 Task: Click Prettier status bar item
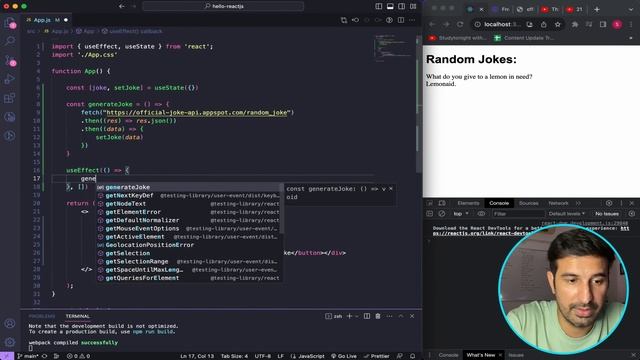pos(377,356)
